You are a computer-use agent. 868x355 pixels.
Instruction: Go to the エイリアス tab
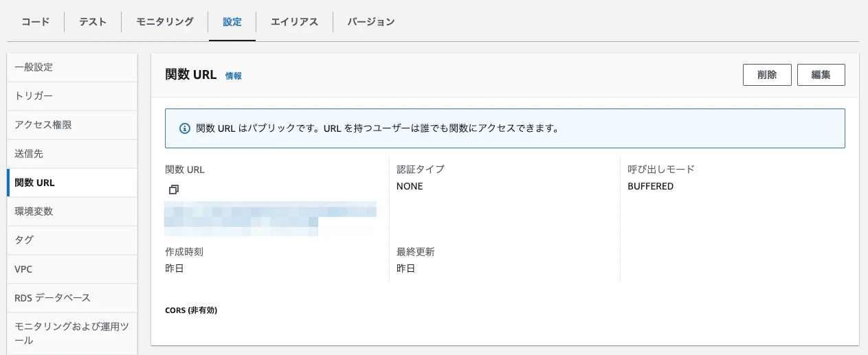[294, 22]
